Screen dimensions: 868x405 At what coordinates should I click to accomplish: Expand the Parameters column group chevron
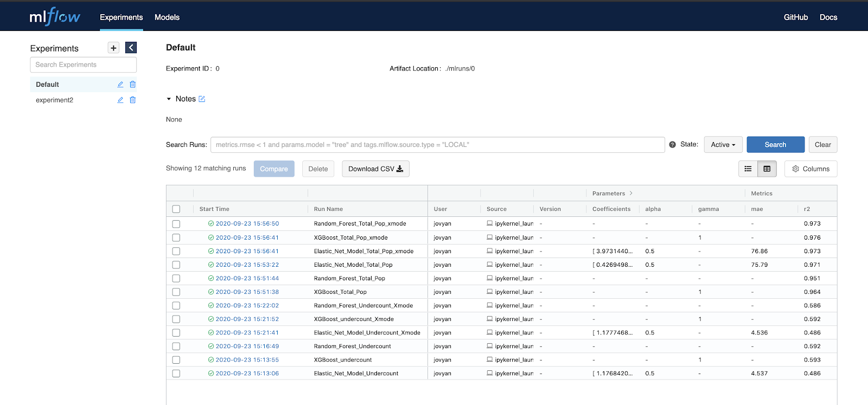click(x=631, y=194)
